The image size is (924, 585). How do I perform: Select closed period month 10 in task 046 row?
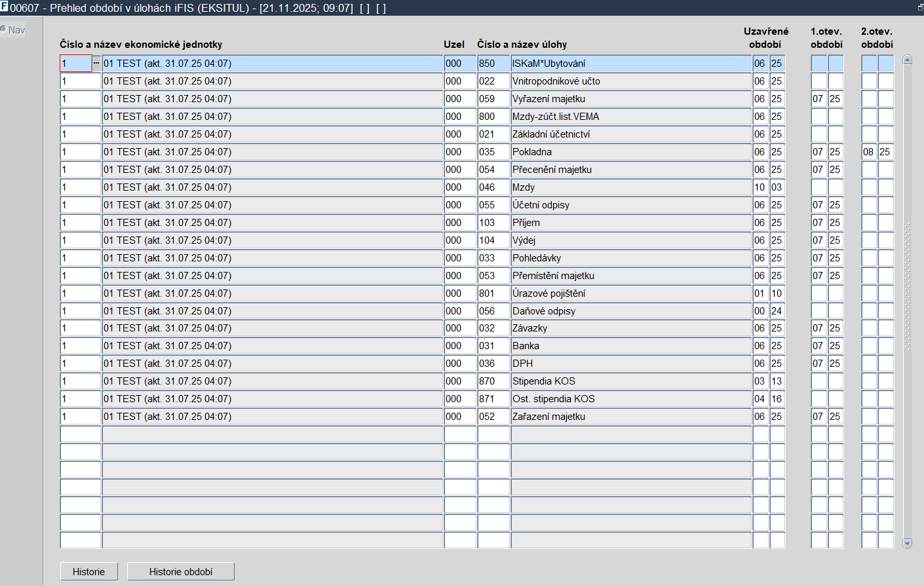(760, 187)
